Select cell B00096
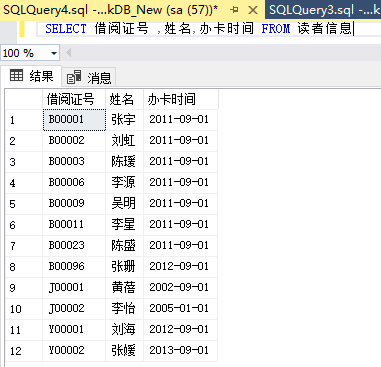The width and height of the screenshot is (381, 367). pyautogui.click(x=74, y=267)
